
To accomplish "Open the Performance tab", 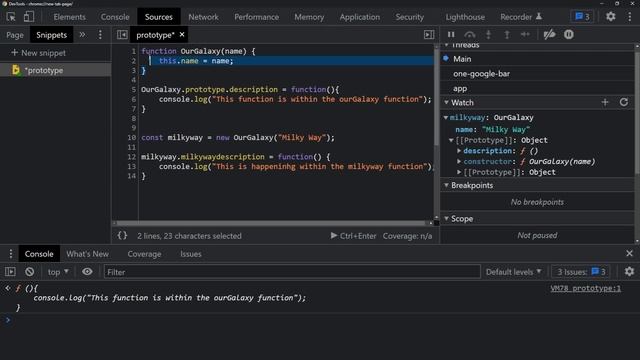I will coord(256,17).
